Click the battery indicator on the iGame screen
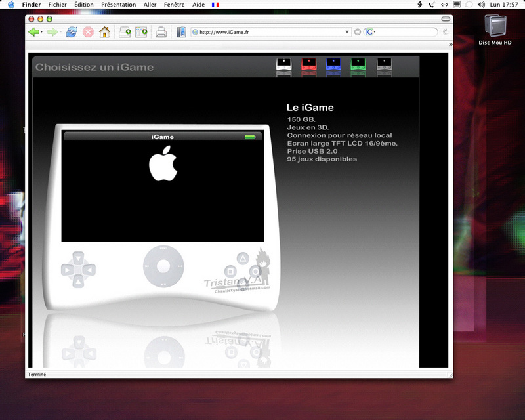525x420 pixels. [x=250, y=136]
